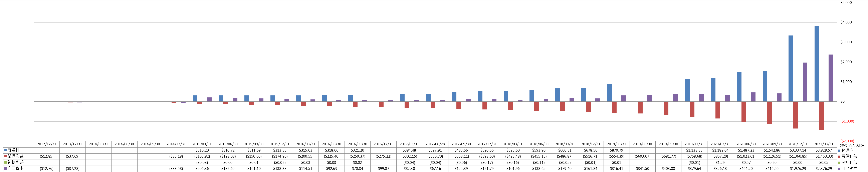Screen dimensions: 868x172
Task: Click the ($12.85) retained earnings cell
Action: pyautogui.click(x=46, y=157)
